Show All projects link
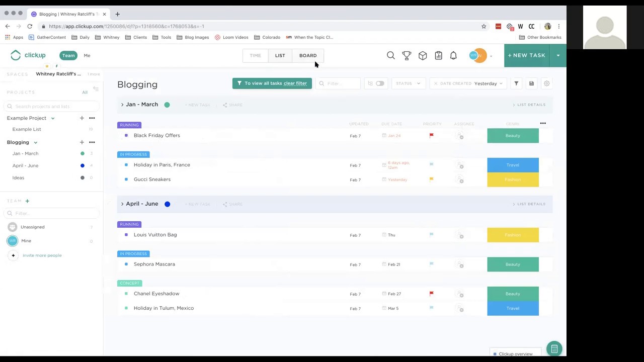 pos(85,93)
